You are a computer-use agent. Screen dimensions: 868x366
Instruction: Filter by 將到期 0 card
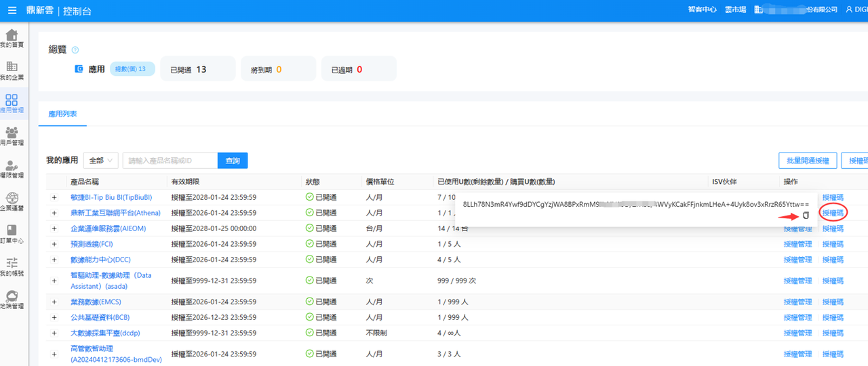(x=278, y=69)
